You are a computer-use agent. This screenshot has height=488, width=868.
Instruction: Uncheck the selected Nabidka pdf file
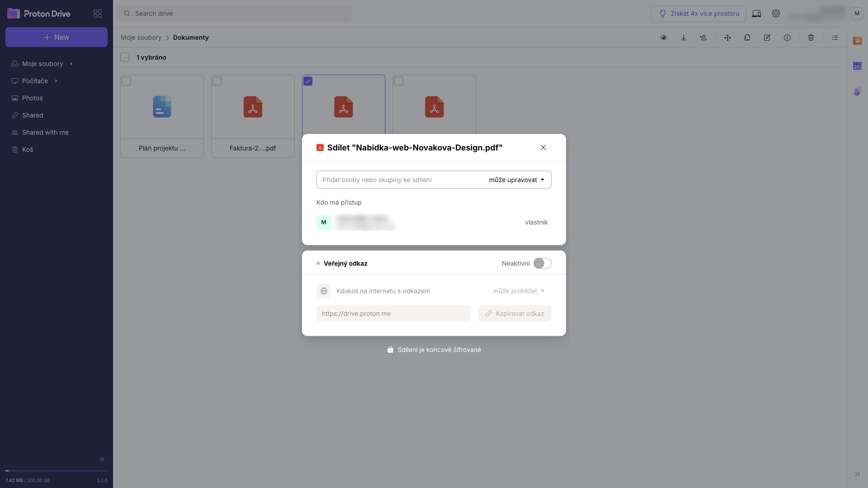[x=308, y=81]
